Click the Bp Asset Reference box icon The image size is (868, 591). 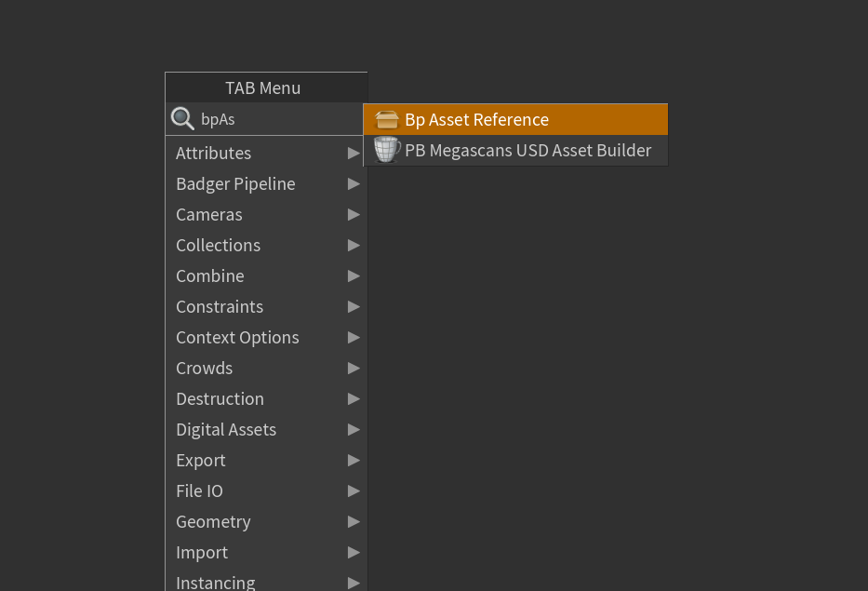pyautogui.click(x=387, y=120)
